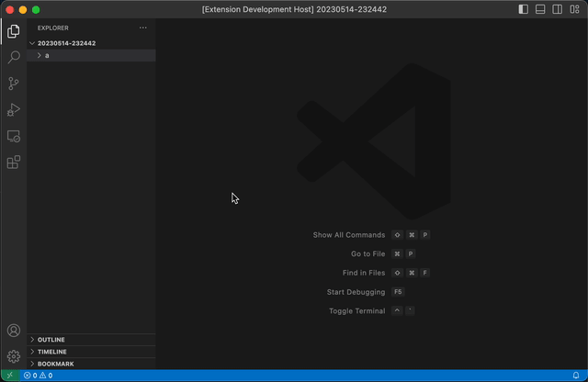Open the Accounts menu icon
Image resolution: width=588 pixels, height=382 pixels.
(x=14, y=331)
